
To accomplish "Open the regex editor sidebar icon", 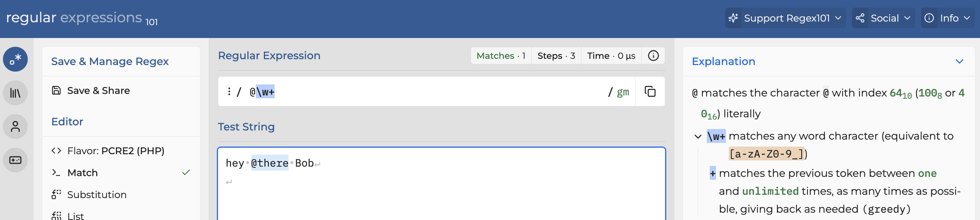I will [x=15, y=59].
